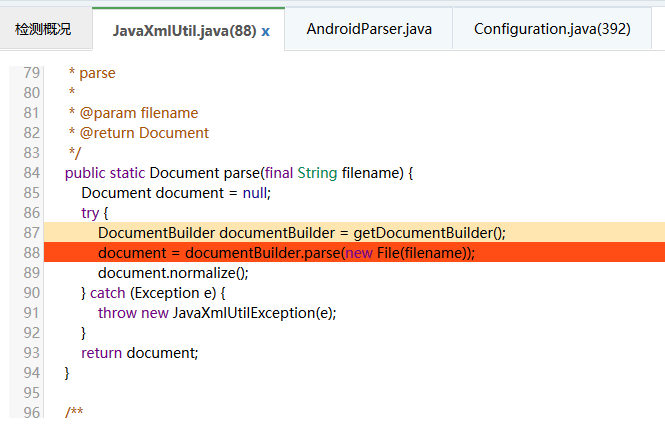Click line number 88 in the gutter

coord(32,253)
